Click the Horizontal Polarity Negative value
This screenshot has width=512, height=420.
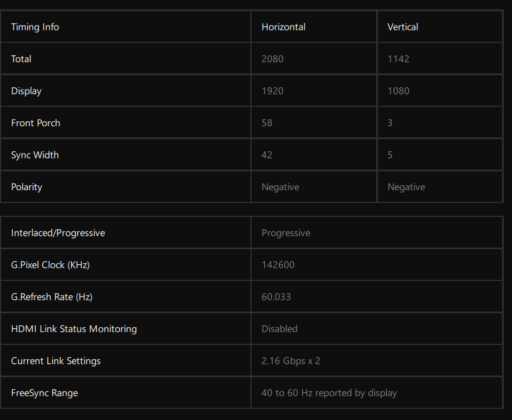pyautogui.click(x=280, y=187)
